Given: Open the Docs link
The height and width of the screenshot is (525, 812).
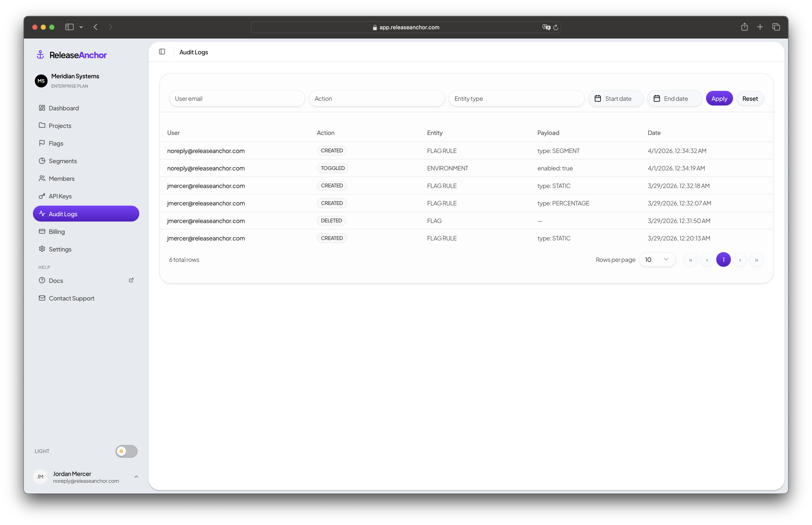Looking at the screenshot, I should (86, 281).
